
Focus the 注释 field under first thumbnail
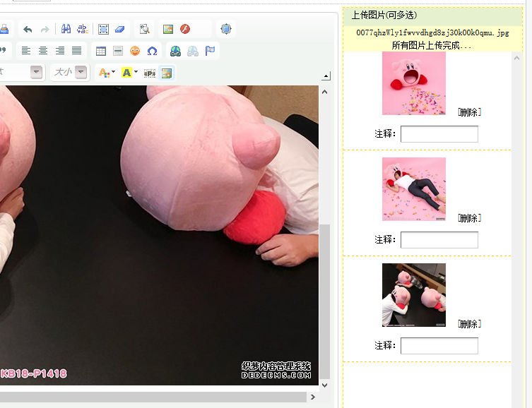tap(439, 134)
